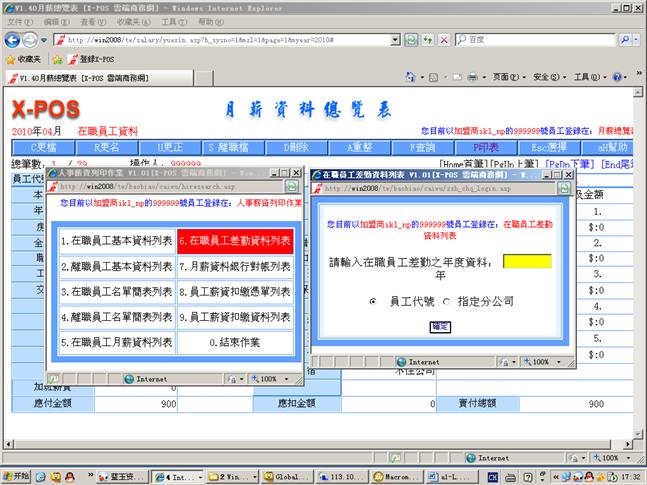Select the 員工代號 radio button
The image size is (647, 485).
pyautogui.click(x=373, y=300)
